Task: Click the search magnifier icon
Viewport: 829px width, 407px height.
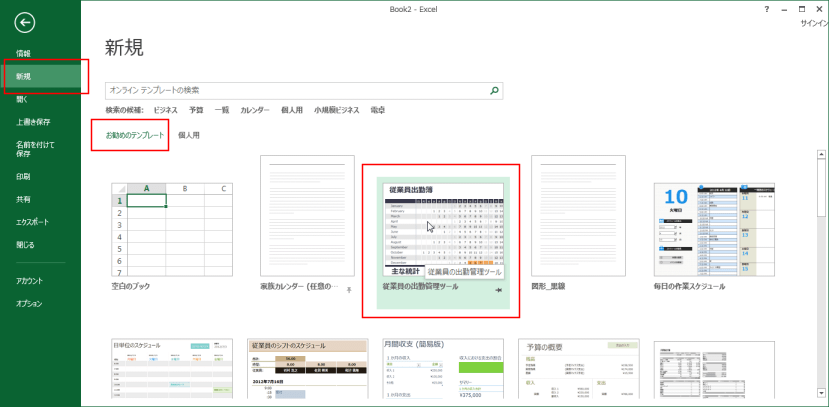Action: click(494, 91)
